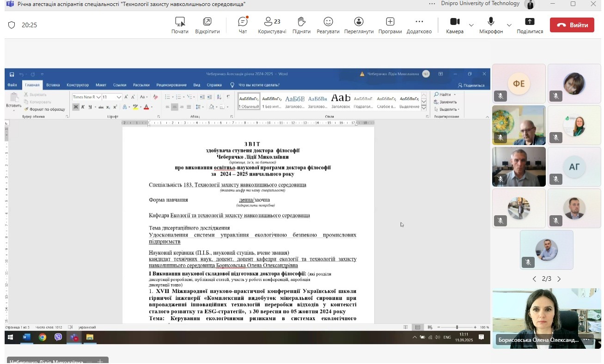Toggle the microphone mute state
The height and width of the screenshot is (364, 604).
491,25
